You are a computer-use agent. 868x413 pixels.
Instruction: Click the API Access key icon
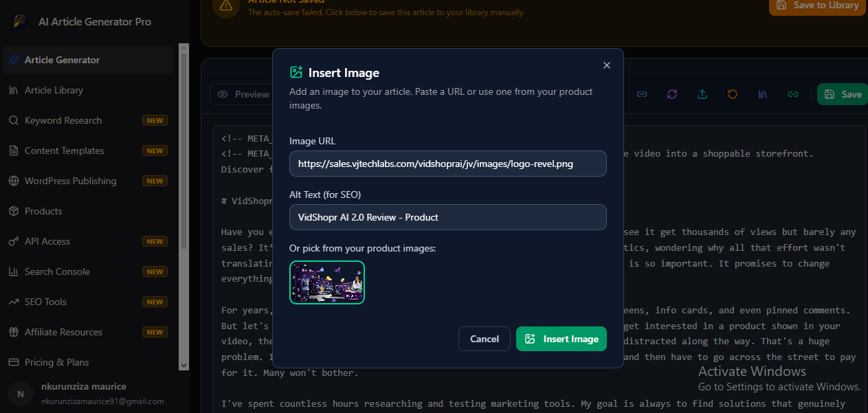(13, 241)
